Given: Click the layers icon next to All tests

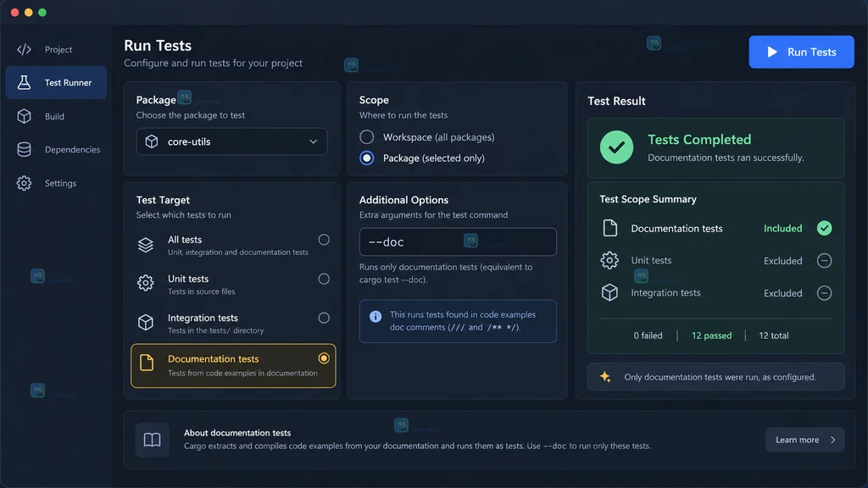Looking at the screenshot, I should [x=146, y=245].
